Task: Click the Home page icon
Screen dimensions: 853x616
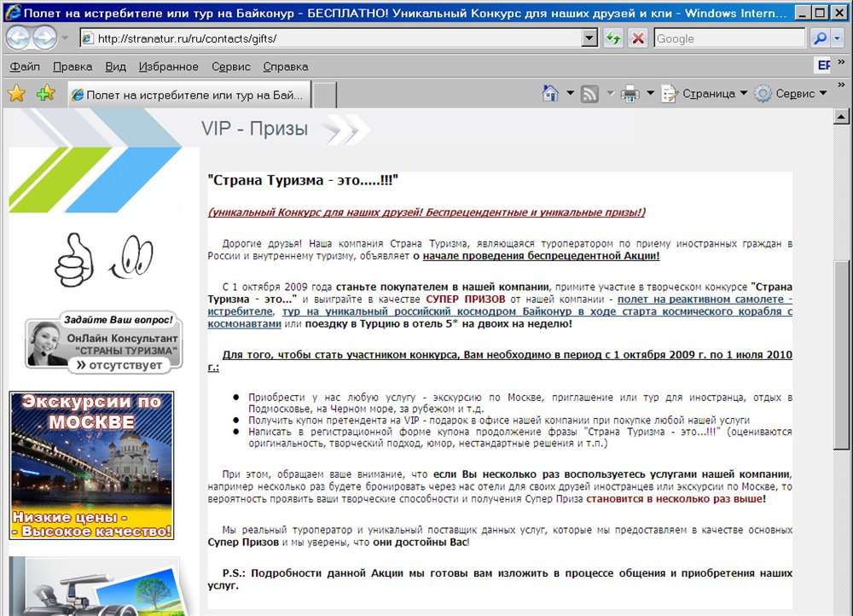Action: (550, 94)
